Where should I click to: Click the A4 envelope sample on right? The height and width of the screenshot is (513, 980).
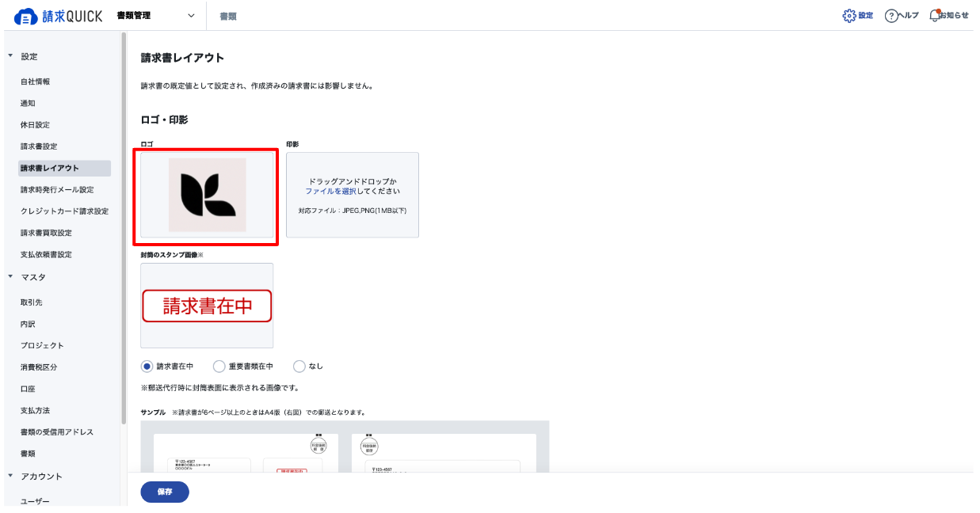click(x=444, y=453)
